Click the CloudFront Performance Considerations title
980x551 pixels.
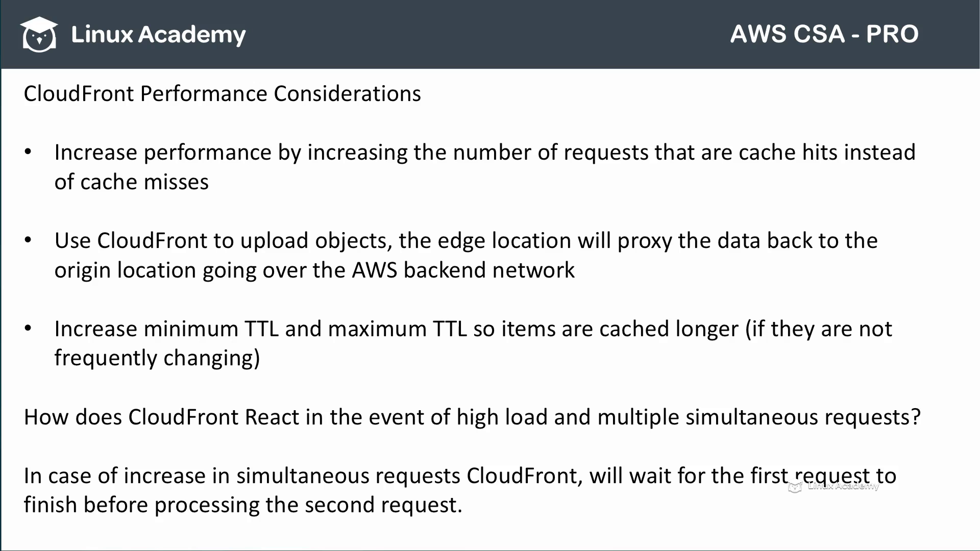(x=222, y=93)
